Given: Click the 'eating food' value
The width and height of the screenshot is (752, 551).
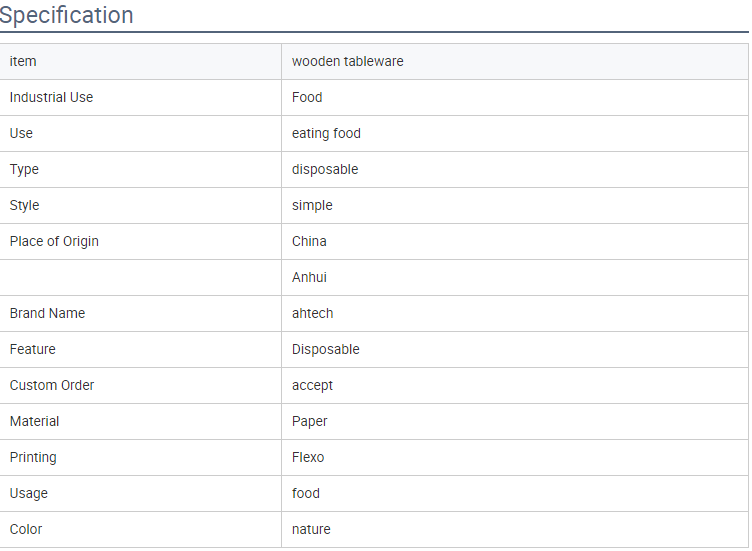Looking at the screenshot, I should [x=326, y=133].
